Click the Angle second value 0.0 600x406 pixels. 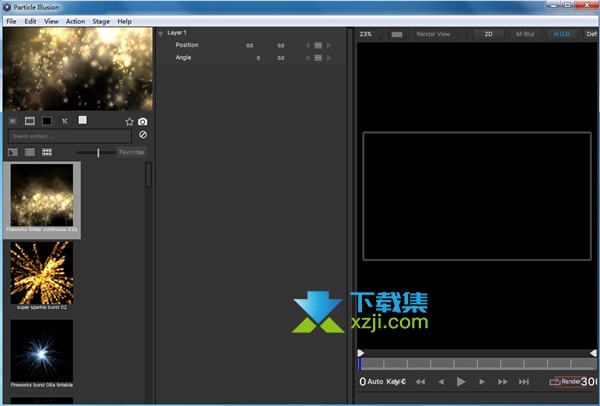[x=281, y=58]
